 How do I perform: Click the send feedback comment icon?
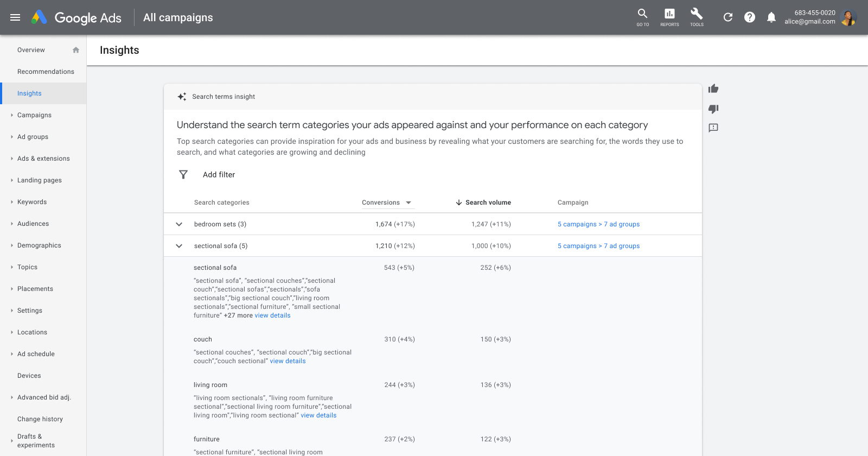click(x=713, y=128)
